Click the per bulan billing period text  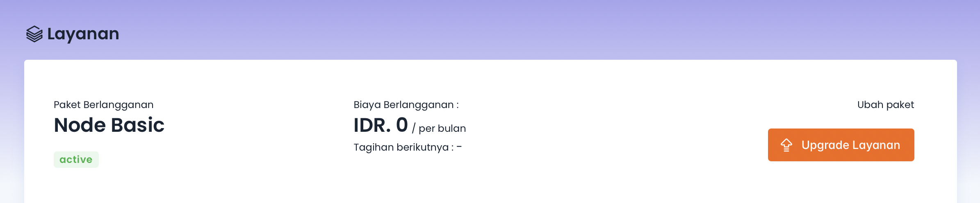click(442, 129)
